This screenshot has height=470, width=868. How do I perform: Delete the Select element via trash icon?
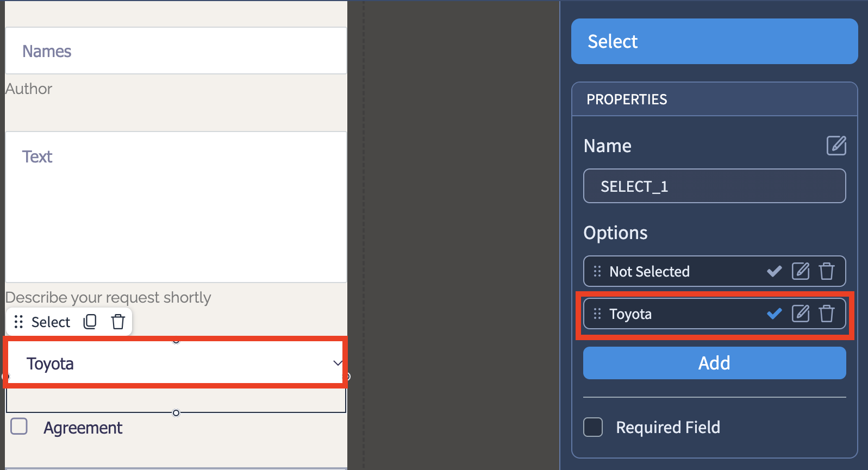(118, 322)
